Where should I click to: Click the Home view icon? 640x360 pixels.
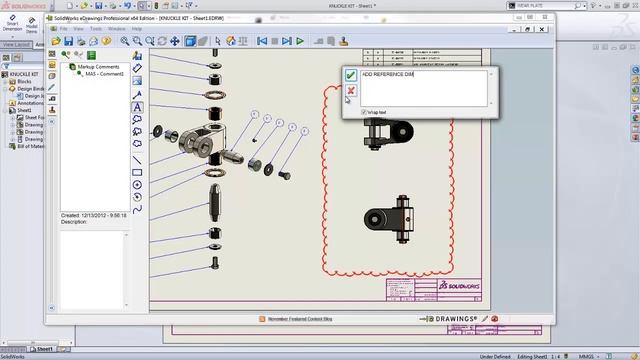pyautogui.click(x=231, y=41)
